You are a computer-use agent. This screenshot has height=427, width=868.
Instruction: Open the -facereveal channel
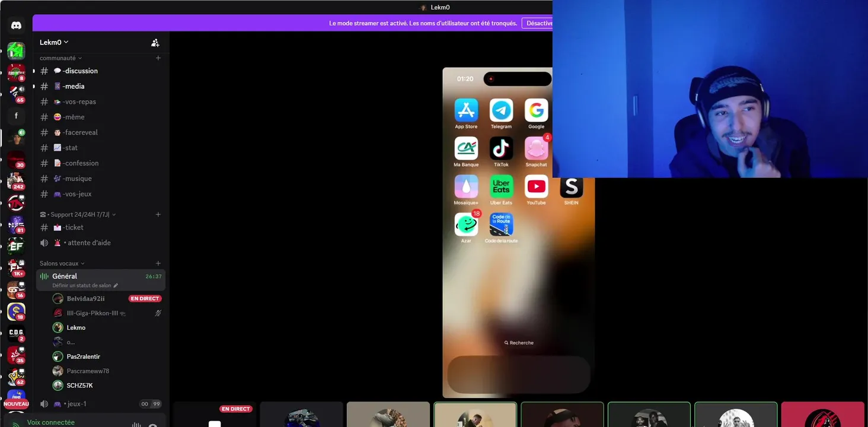101,132
